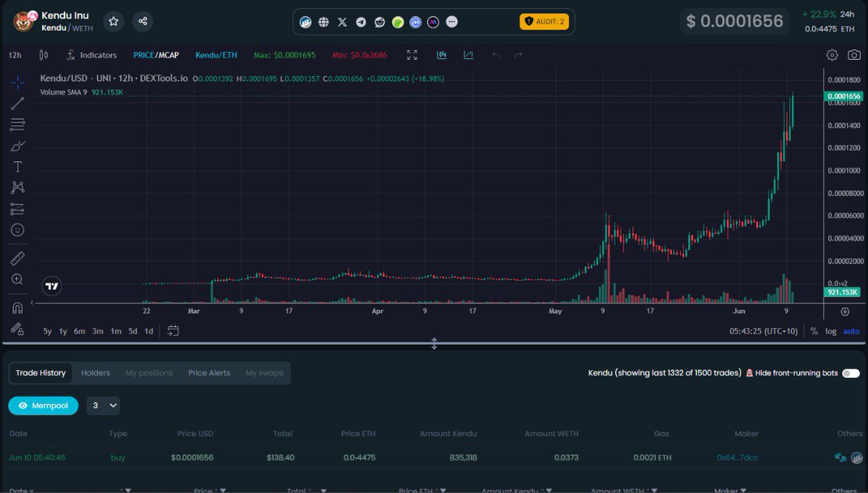Set chart range to 1y

[63, 331]
